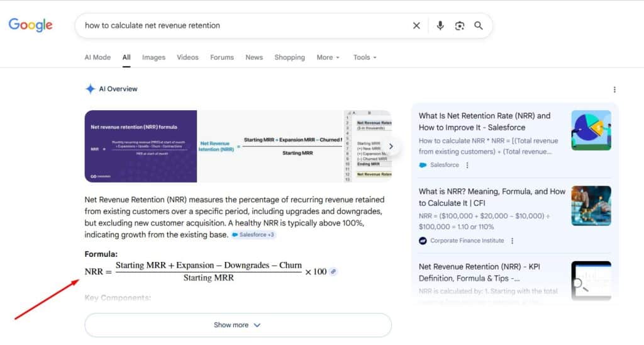Viewport: 644px width, 345px height.
Task: Open the Images tab
Action: 153,57
